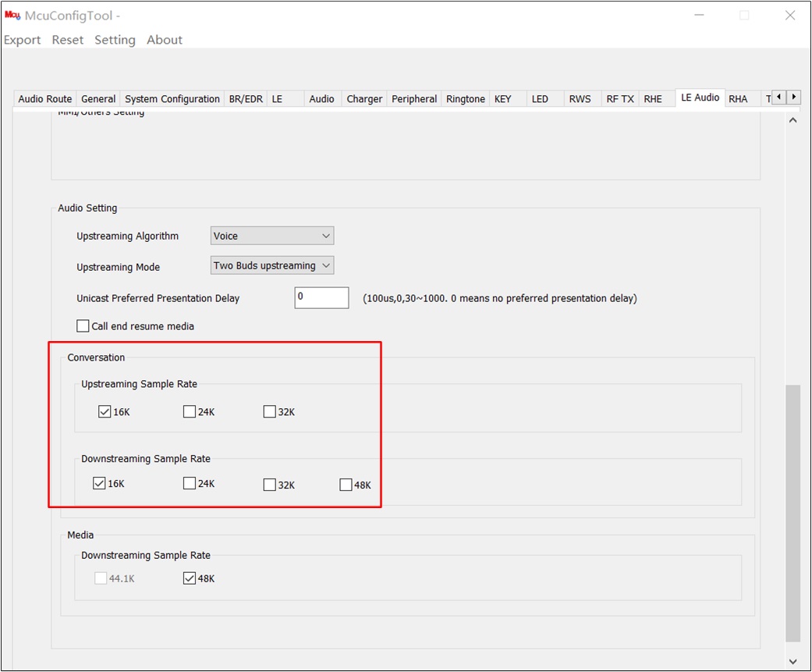Image resolution: width=812 pixels, height=672 pixels.
Task: Click the scrollbar up arrow
Action: coord(792,120)
